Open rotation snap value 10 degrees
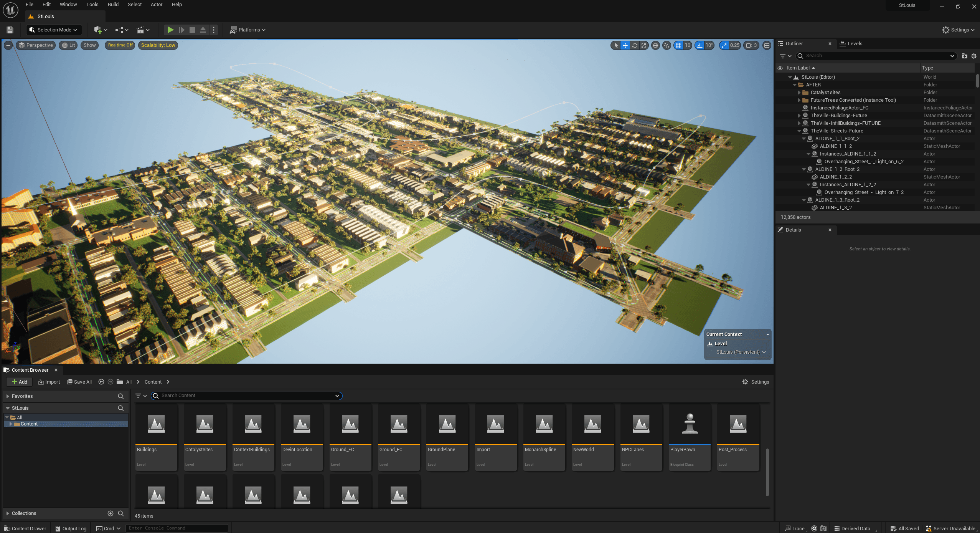Image resolution: width=980 pixels, height=533 pixels. tap(709, 45)
